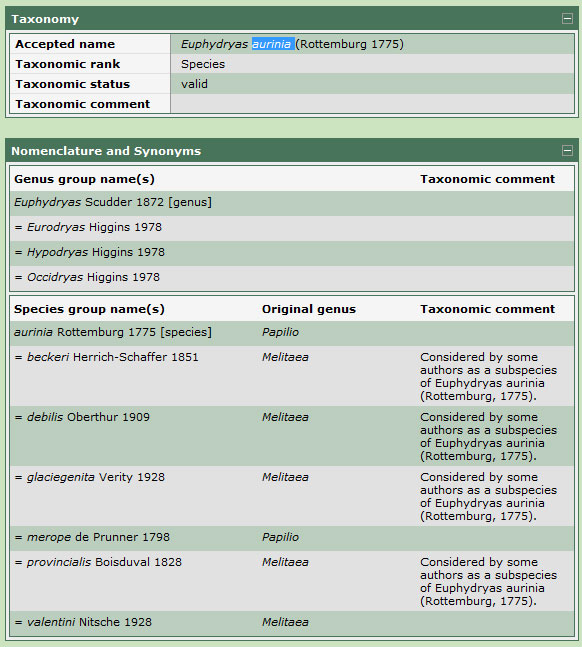Click provincialis Boisduval 1828 synonym
The width and height of the screenshot is (582, 647).
tap(98, 562)
